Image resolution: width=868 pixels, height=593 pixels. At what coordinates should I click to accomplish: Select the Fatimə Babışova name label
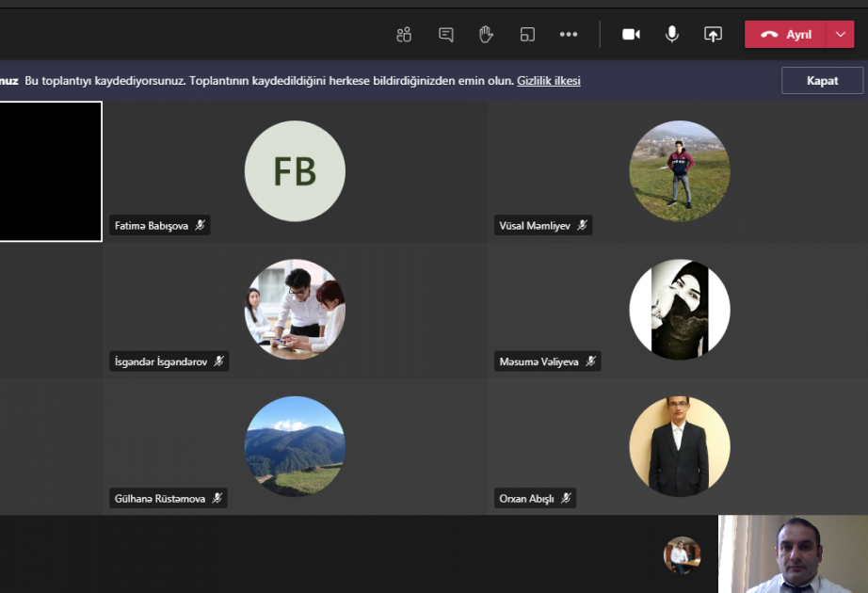152,225
